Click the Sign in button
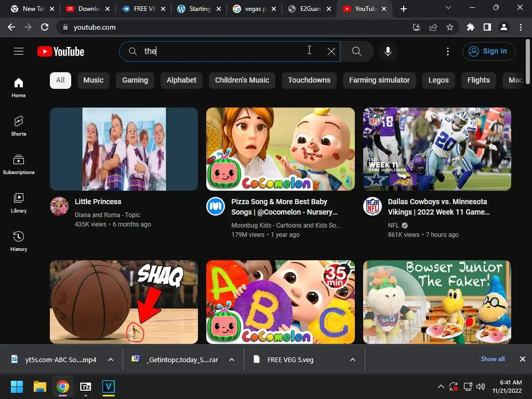The width and height of the screenshot is (532, 399). coord(488,51)
